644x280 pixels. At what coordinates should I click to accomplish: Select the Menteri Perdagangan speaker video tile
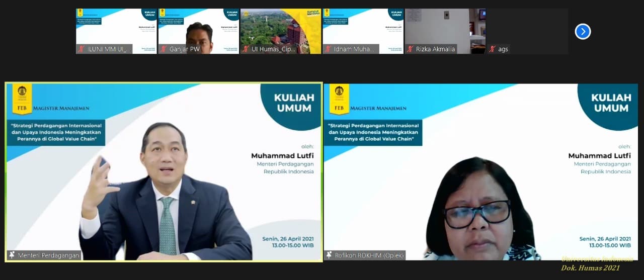[x=164, y=172]
